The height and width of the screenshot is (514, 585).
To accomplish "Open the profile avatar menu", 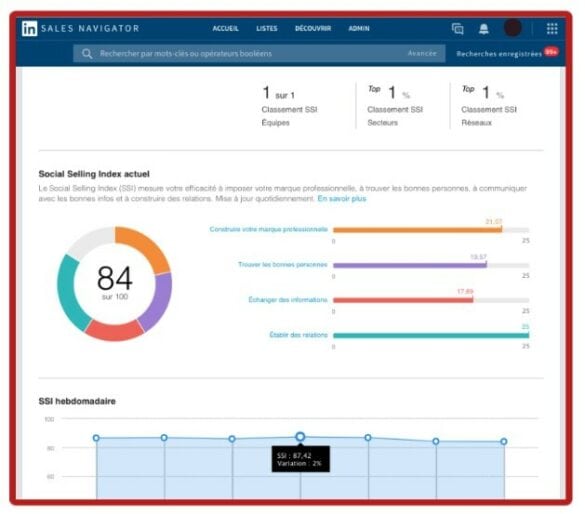I will coord(513,28).
